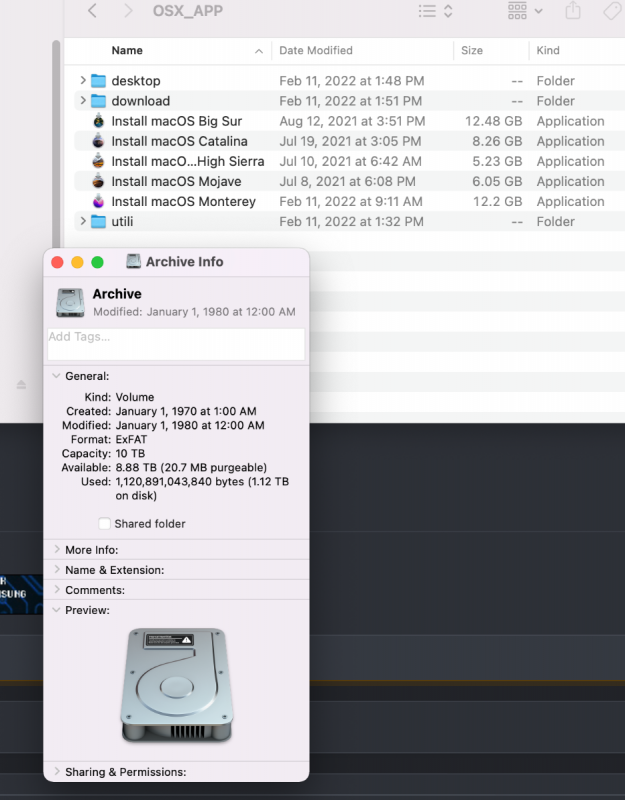Select the download folder icon
This screenshot has width=625, height=800.
[x=98, y=101]
